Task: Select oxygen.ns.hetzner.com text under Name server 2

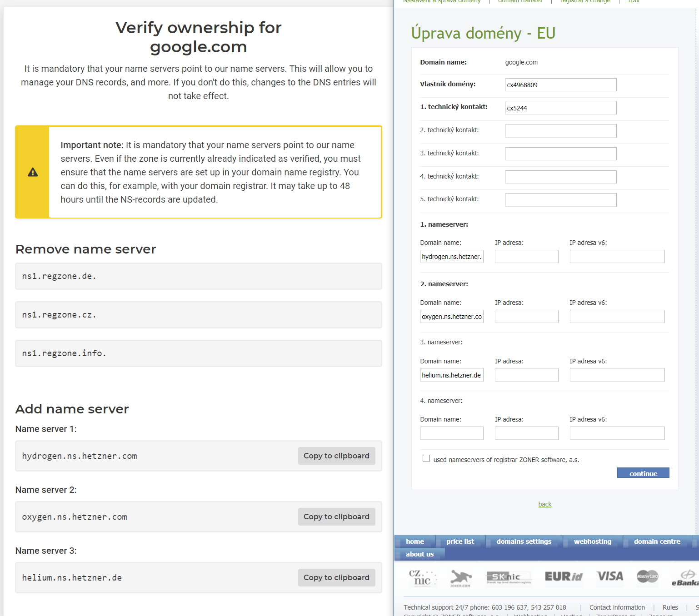Action: pyautogui.click(x=75, y=517)
